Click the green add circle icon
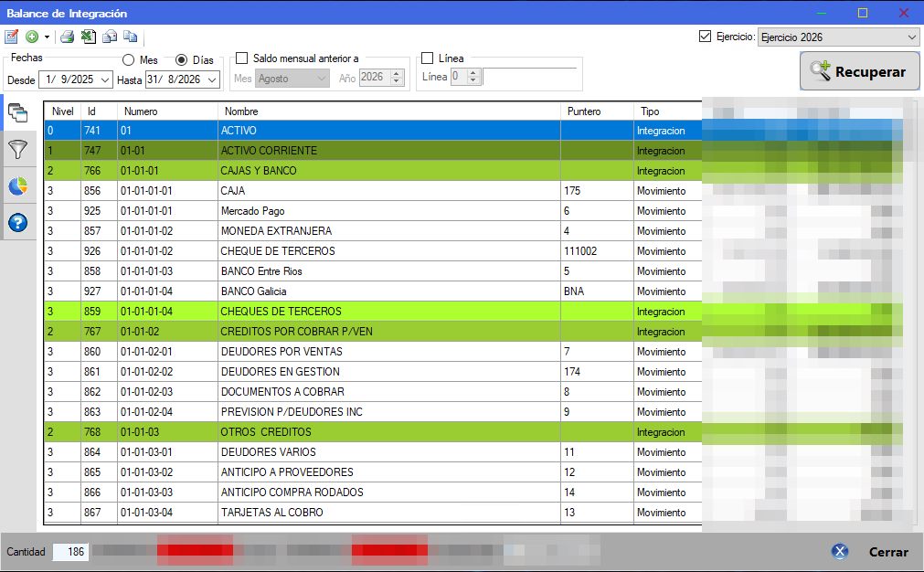Image resolution: width=924 pixels, height=572 pixels. [32, 37]
